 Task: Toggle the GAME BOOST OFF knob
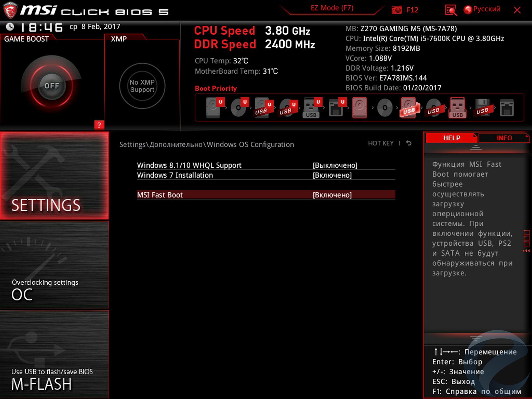tap(52, 86)
